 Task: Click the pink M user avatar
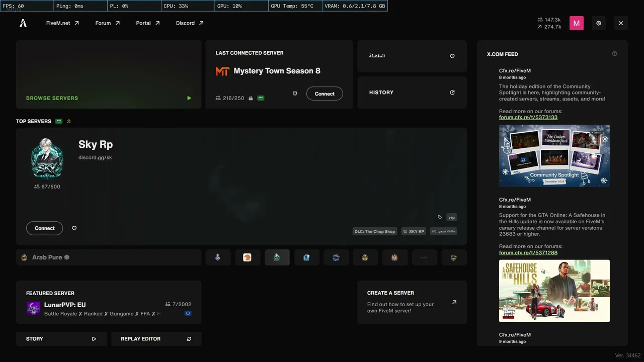[577, 23]
